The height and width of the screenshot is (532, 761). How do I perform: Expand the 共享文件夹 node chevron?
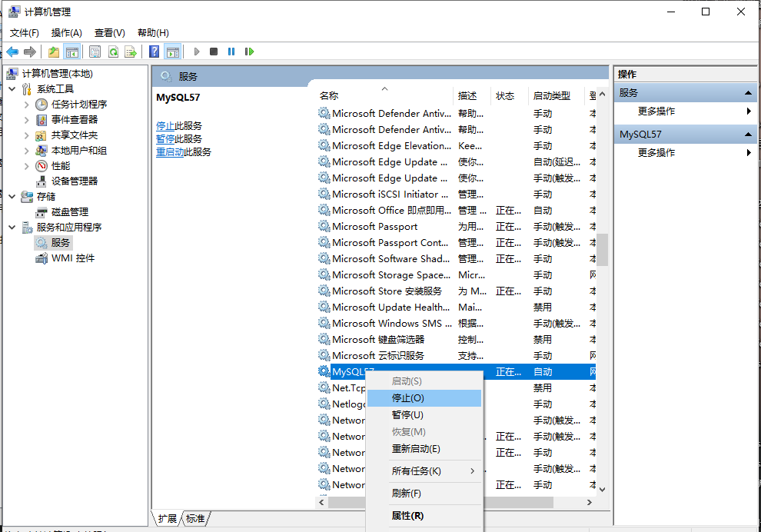tap(27, 135)
